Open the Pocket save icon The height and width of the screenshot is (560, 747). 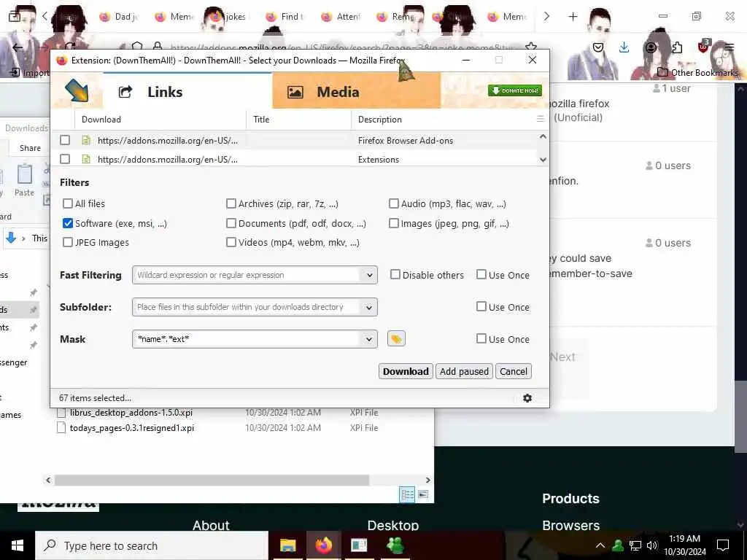(598, 47)
